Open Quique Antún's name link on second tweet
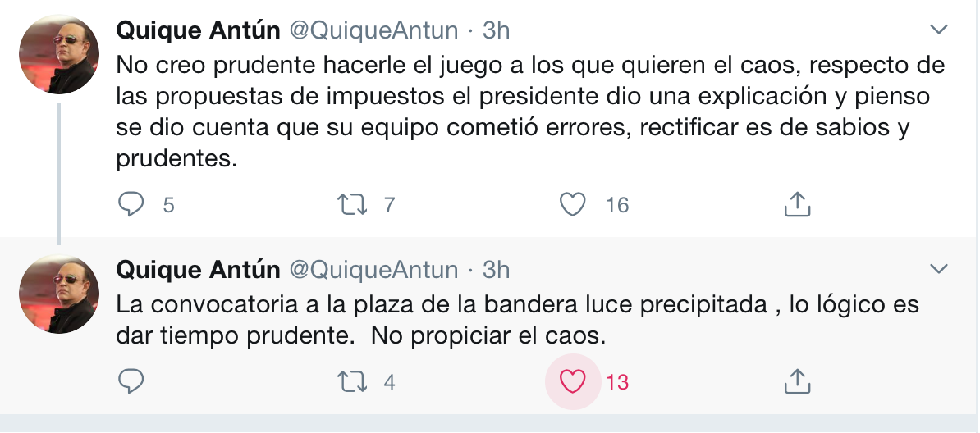This screenshot has height=433, width=980. [x=198, y=270]
